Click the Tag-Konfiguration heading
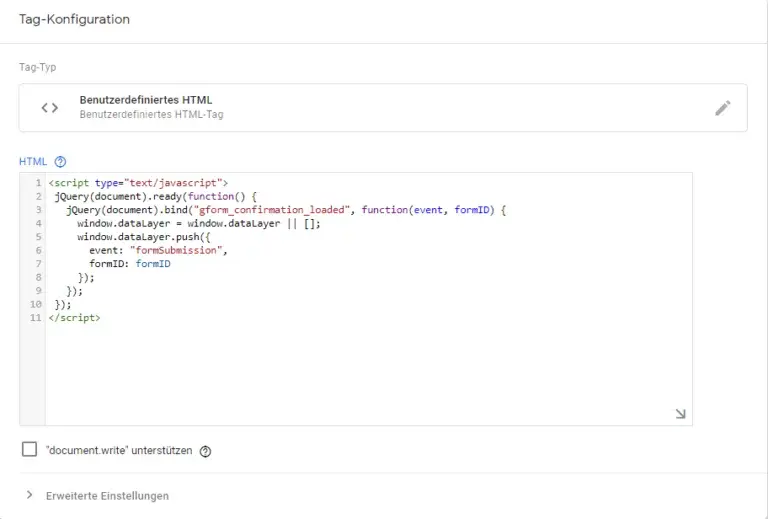This screenshot has height=519, width=768. (74, 19)
